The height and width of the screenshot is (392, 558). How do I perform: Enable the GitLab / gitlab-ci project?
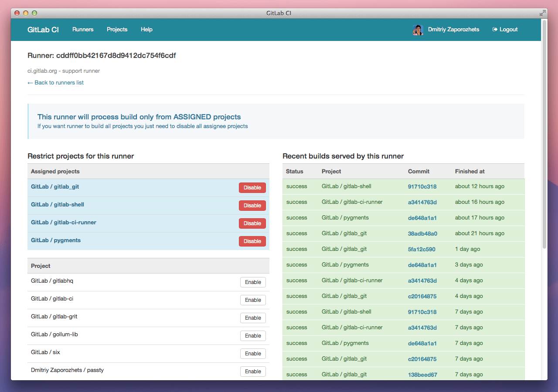pos(253,300)
